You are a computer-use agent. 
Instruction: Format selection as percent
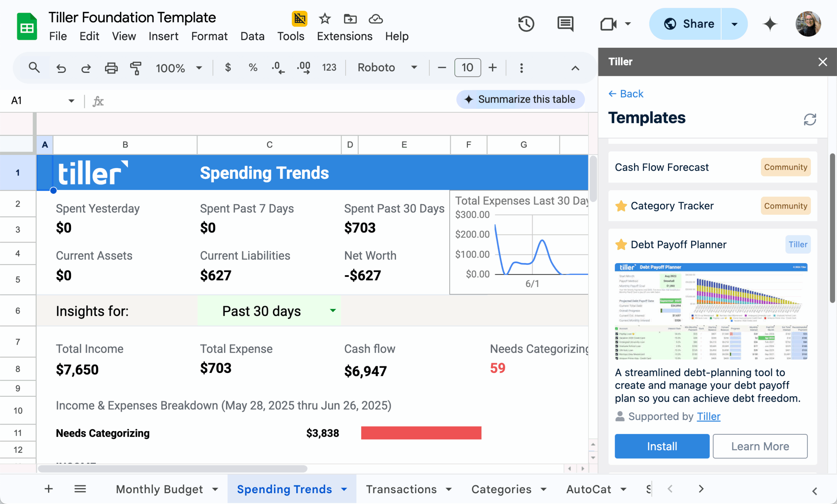(253, 67)
